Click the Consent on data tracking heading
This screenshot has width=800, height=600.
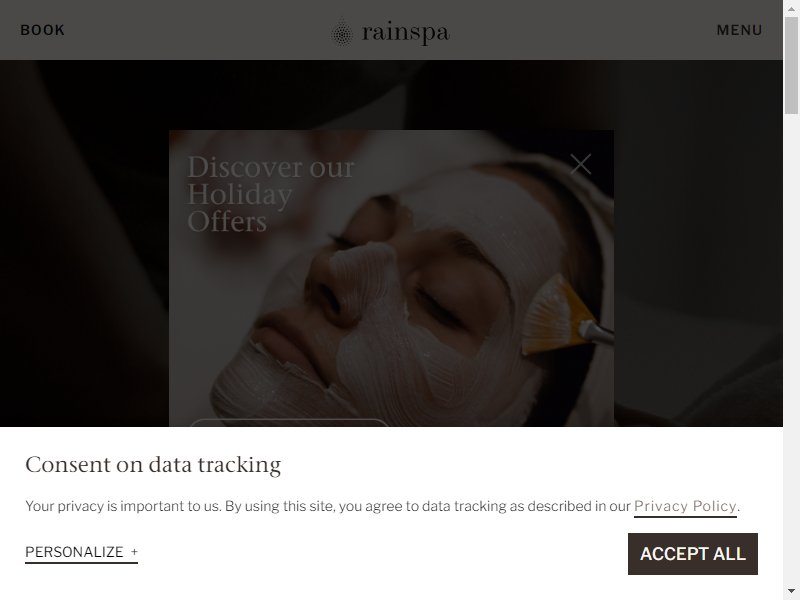click(153, 465)
